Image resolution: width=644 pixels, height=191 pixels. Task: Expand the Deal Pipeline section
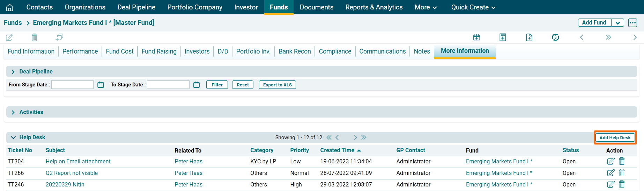click(x=13, y=72)
